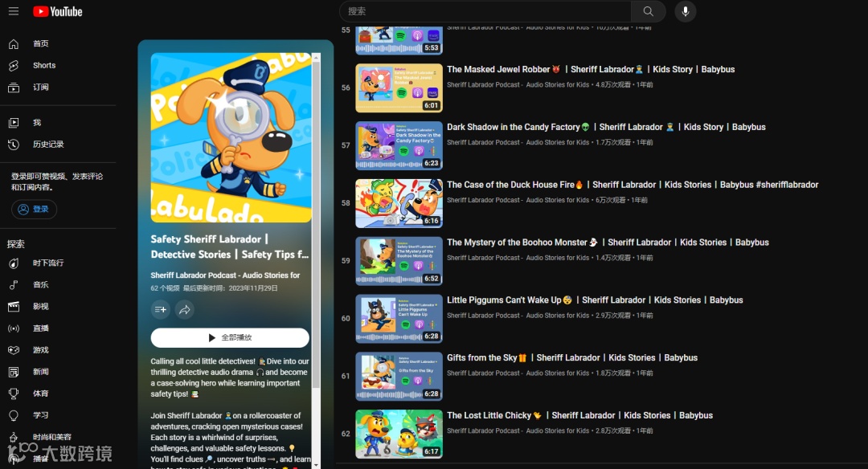Click thumbnail of Gifts from the Sky
Screen dimensions: 868x469
[x=399, y=376]
